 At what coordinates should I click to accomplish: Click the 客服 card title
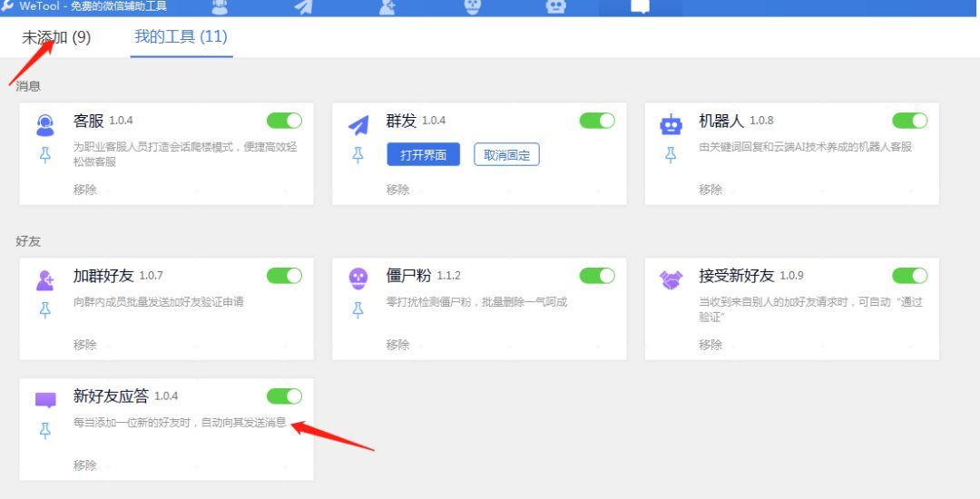click(88, 121)
